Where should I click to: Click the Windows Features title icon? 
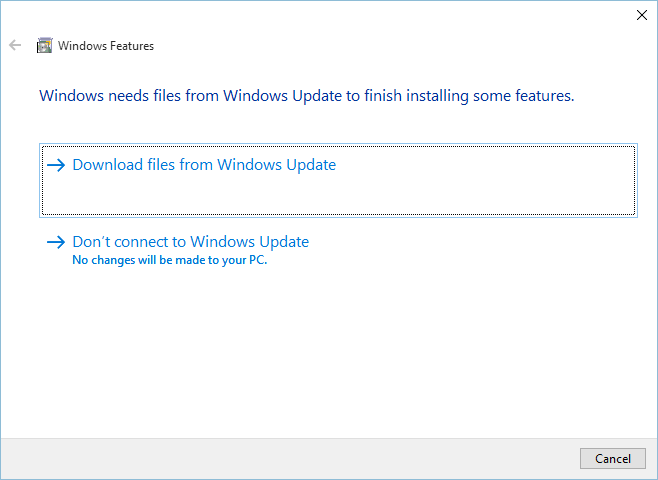pos(44,45)
